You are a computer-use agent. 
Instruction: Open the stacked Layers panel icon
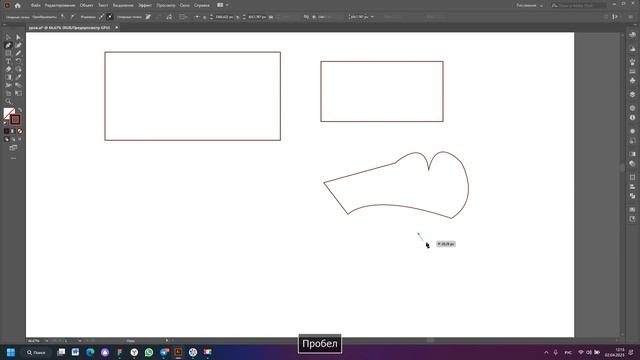[632, 94]
